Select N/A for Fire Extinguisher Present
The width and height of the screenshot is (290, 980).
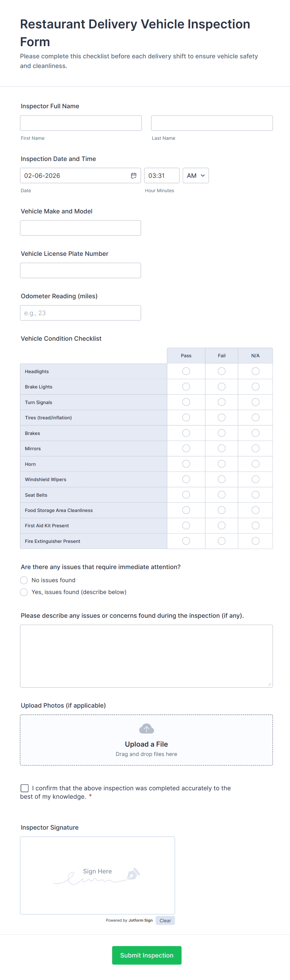255,541
